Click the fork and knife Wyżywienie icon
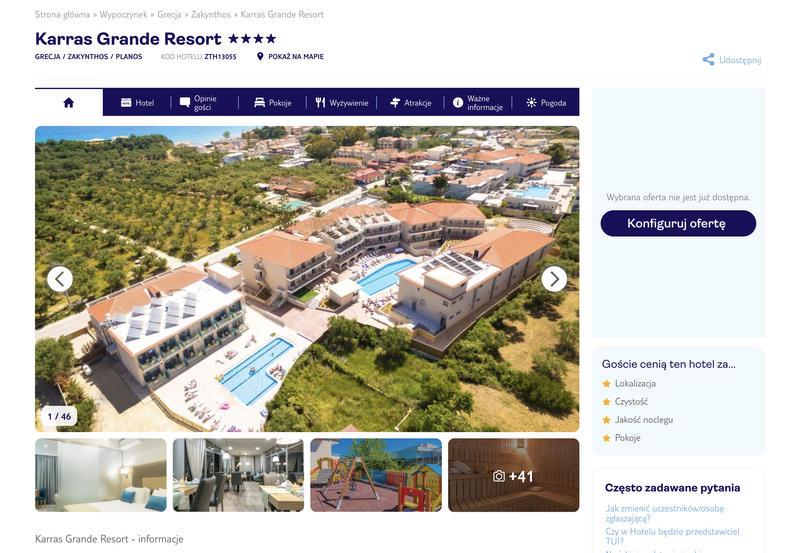This screenshot has height=553, width=800. (x=320, y=103)
